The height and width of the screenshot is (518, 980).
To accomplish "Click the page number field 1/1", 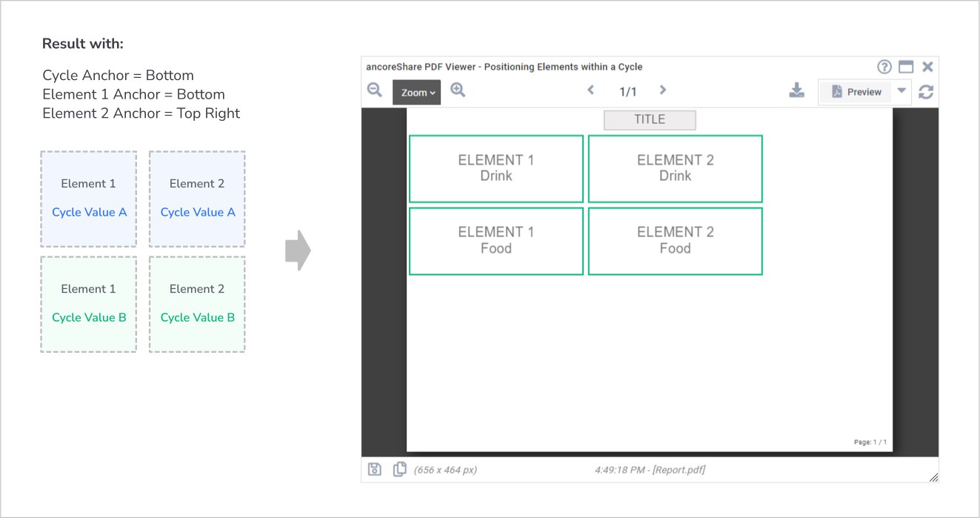I will 627,92.
